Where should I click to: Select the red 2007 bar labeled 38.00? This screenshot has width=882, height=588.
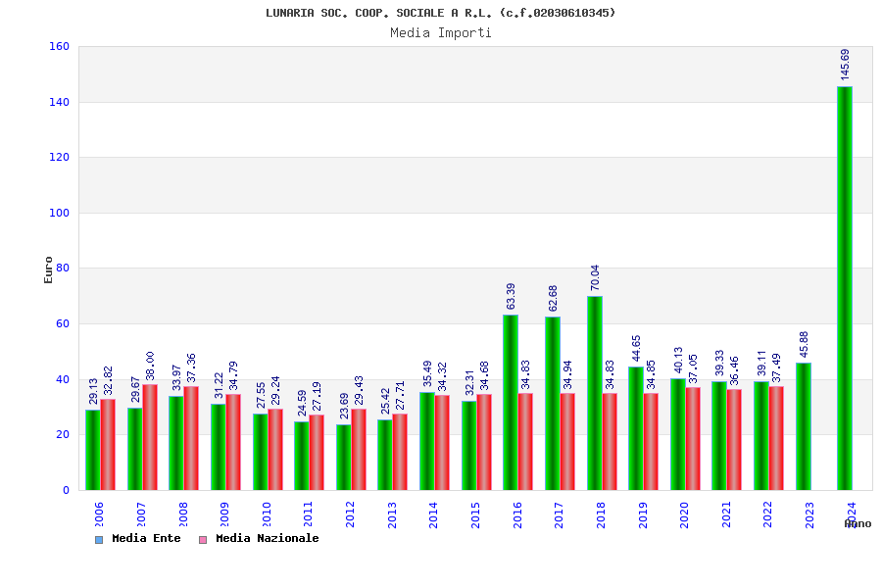(x=150, y=437)
